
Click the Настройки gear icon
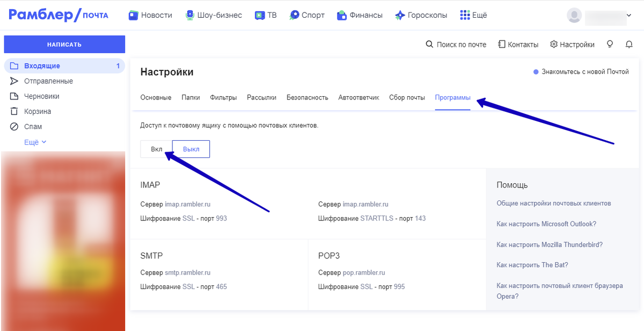554,45
